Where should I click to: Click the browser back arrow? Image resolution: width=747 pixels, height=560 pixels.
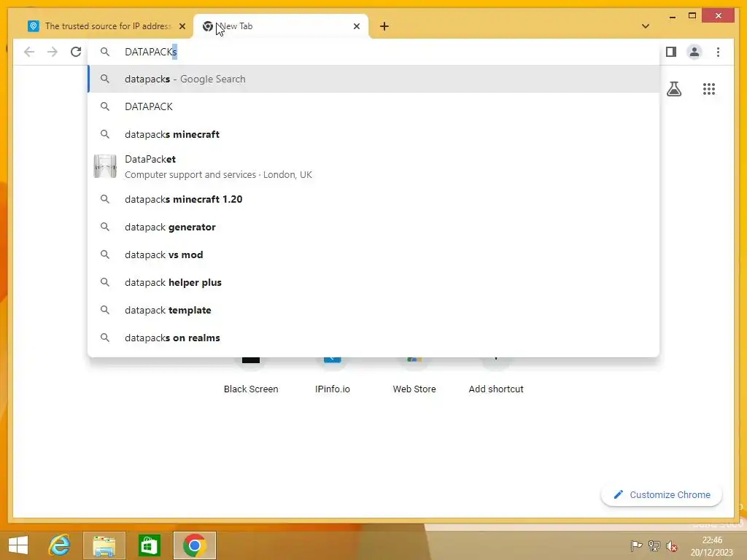click(29, 52)
